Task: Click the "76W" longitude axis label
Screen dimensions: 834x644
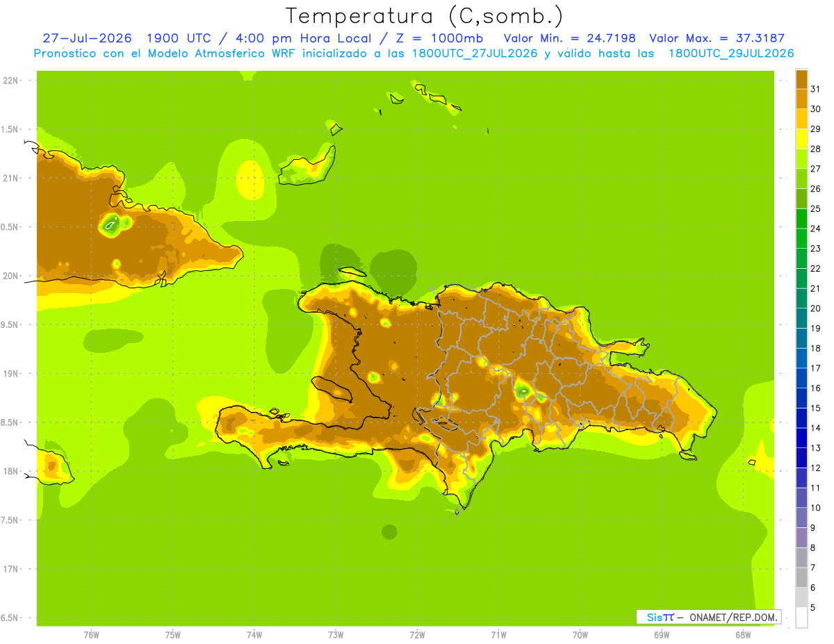Action: [91, 635]
